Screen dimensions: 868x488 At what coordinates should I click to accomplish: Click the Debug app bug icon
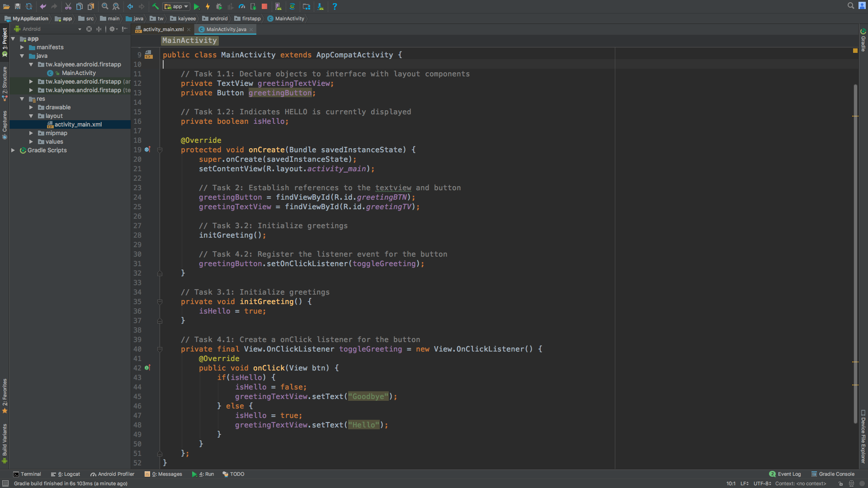[219, 6]
